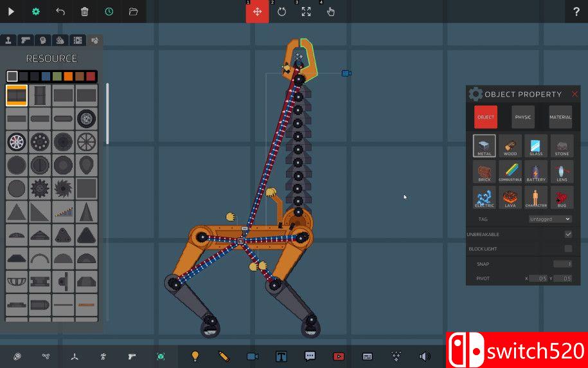Open the Tag dropdown showing Untagged
This screenshot has width=588, height=368.
tap(549, 219)
